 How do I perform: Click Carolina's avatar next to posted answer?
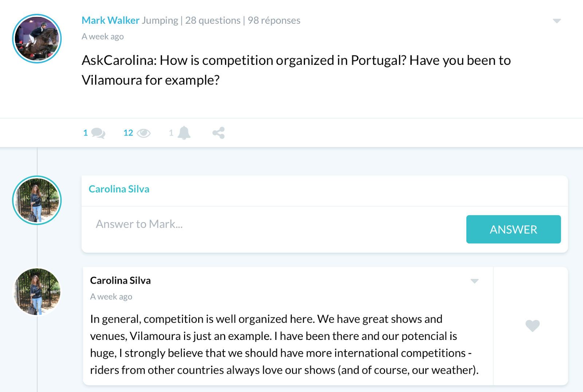coord(37,291)
